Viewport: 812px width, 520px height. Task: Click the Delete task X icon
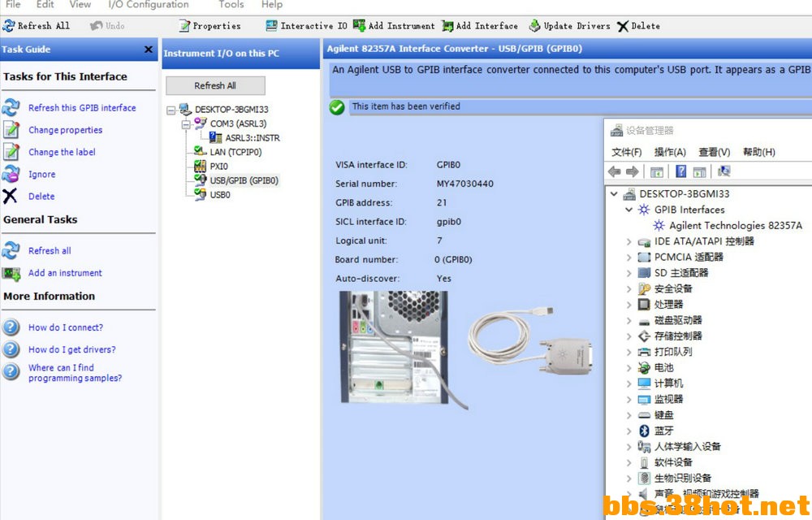10,196
